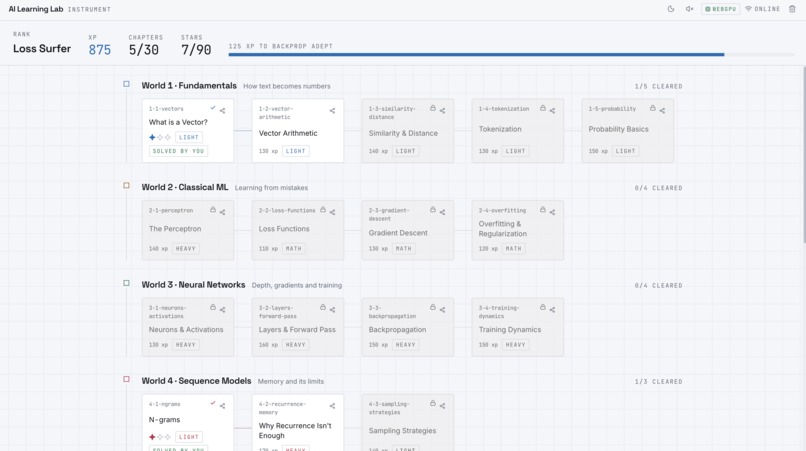The height and width of the screenshot is (451, 806).
Task: Share the 1-1-vectors chapter
Action: [223, 111]
